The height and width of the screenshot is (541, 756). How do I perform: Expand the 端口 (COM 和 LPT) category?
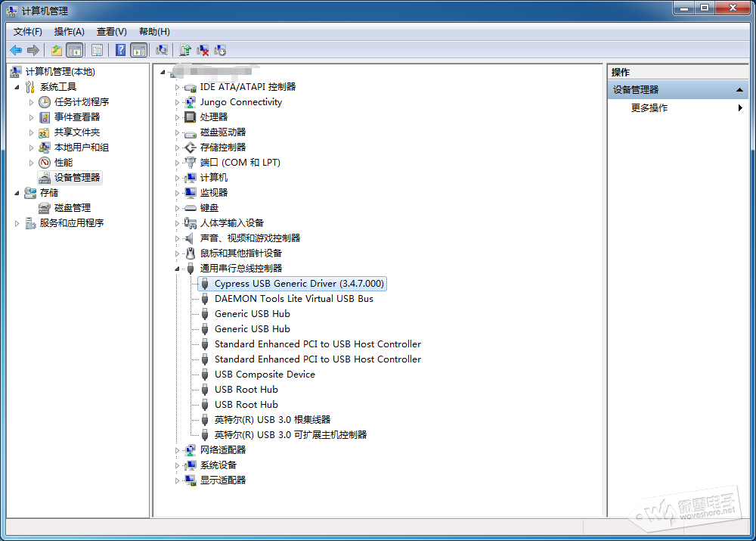coord(177,163)
